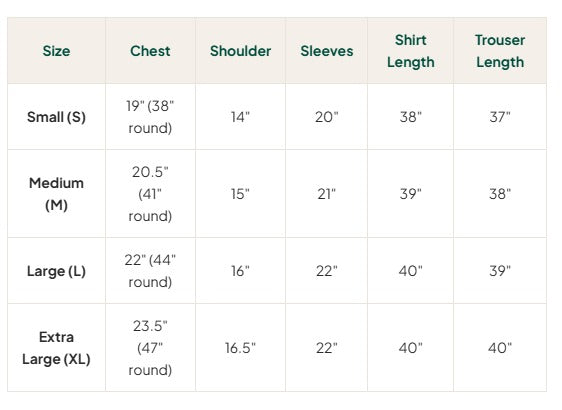Viewport: 562px width, 410px height.
Task: Click the Trouser Length header
Action: pos(500,51)
